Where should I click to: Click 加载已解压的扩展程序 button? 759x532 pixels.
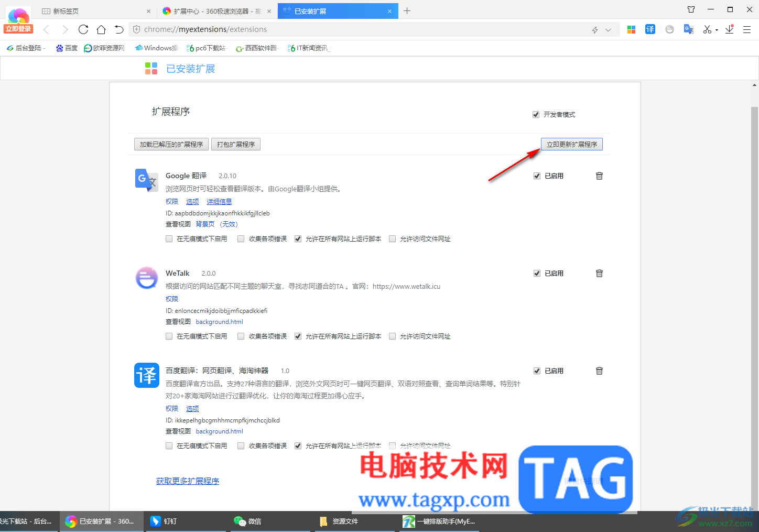pos(171,145)
